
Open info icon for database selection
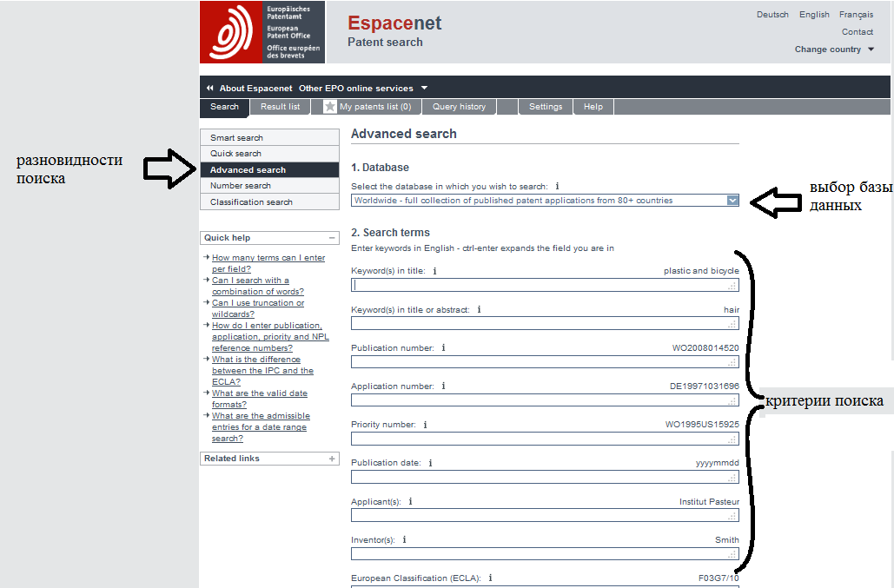pos(557,187)
